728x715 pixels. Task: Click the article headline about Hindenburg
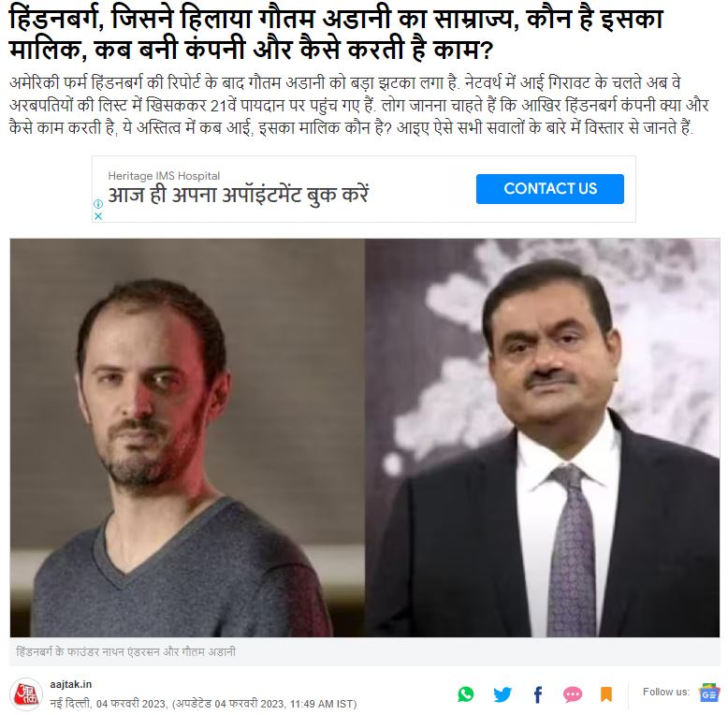[336, 34]
